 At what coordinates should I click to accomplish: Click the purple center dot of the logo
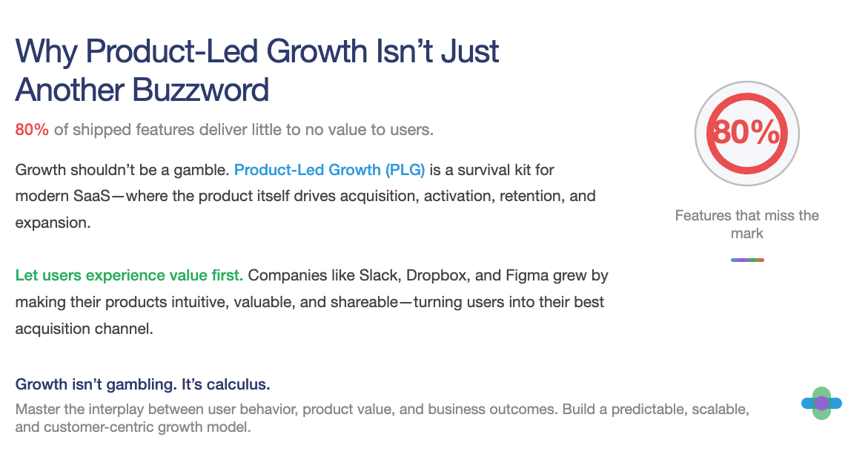point(822,404)
